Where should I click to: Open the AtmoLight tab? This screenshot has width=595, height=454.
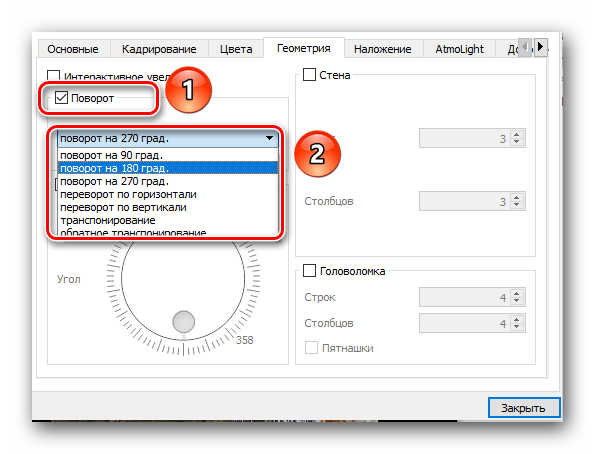460,49
